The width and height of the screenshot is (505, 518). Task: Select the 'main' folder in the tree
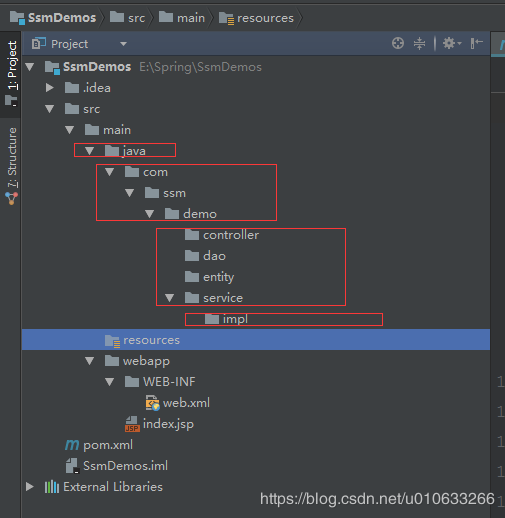click(117, 130)
